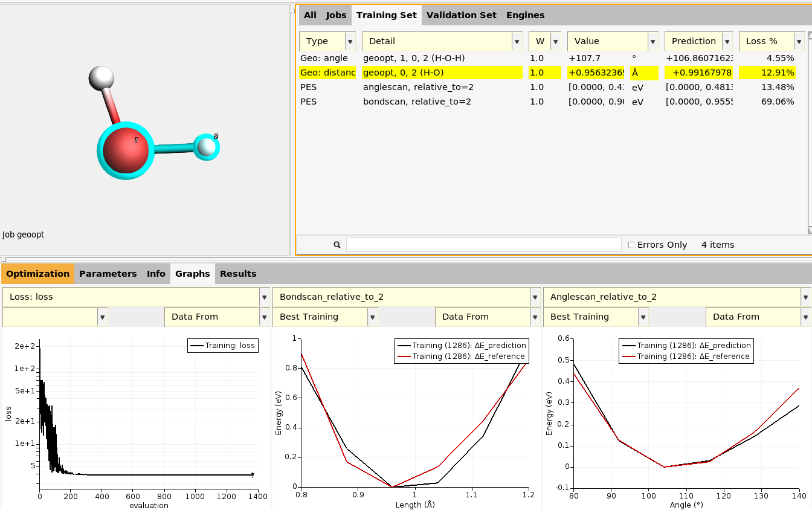Screen dimensions: 812x510
Task: Select the highlighted hydrogen atom labeled 2
Action: point(207,147)
